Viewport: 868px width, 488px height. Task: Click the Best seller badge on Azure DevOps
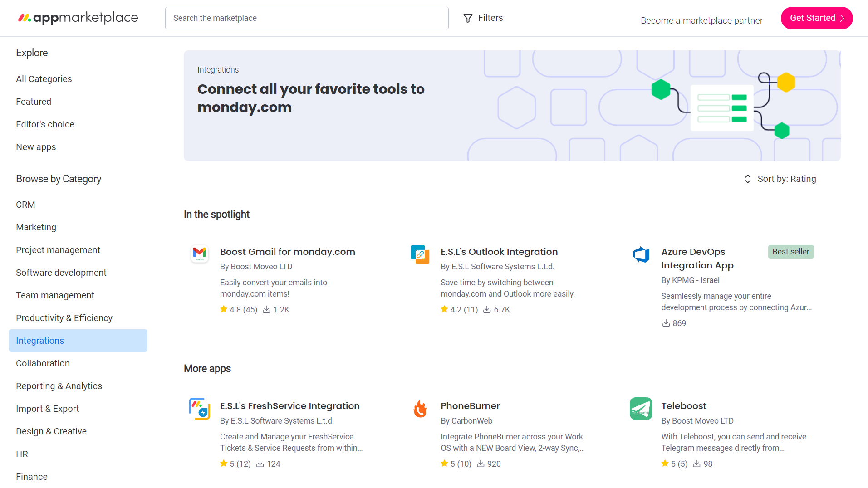click(791, 251)
